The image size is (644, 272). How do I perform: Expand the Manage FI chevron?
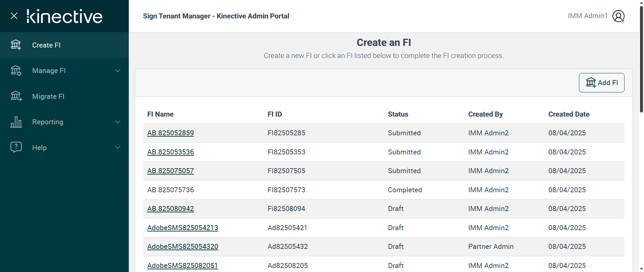point(118,71)
